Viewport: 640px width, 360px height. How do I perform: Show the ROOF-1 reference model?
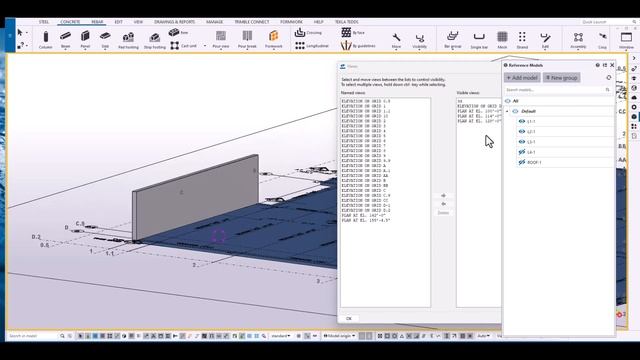click(x=522, y=162)
